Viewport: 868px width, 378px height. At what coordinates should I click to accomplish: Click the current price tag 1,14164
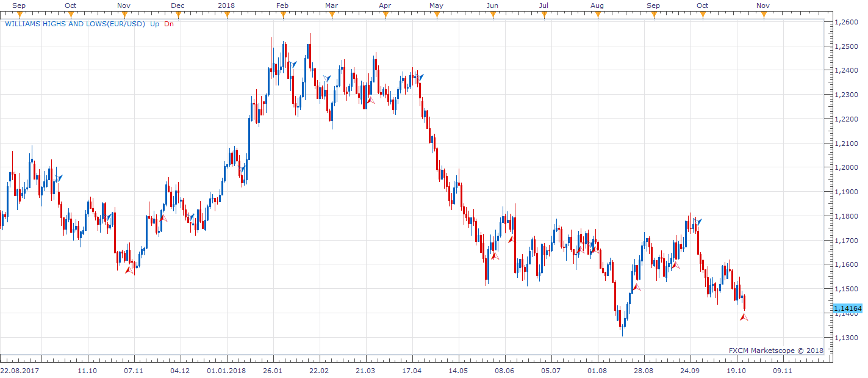pyautogui.click(x=847, y=309)
